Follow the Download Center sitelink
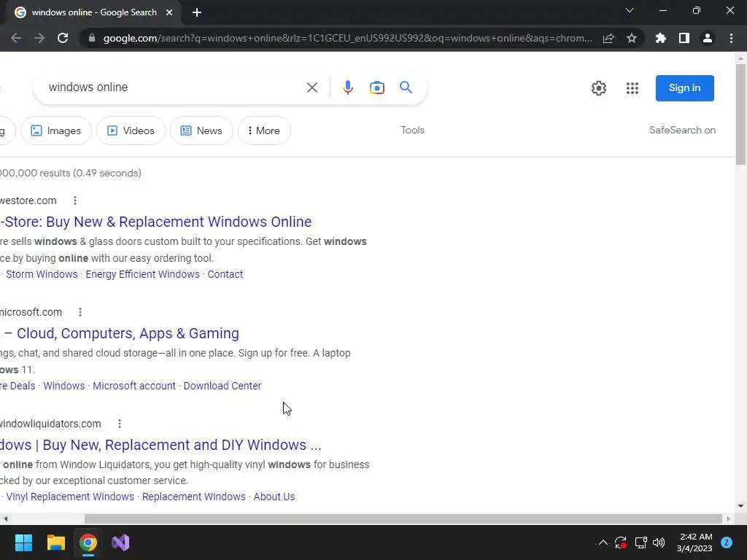747x560 pixels. 222,386
